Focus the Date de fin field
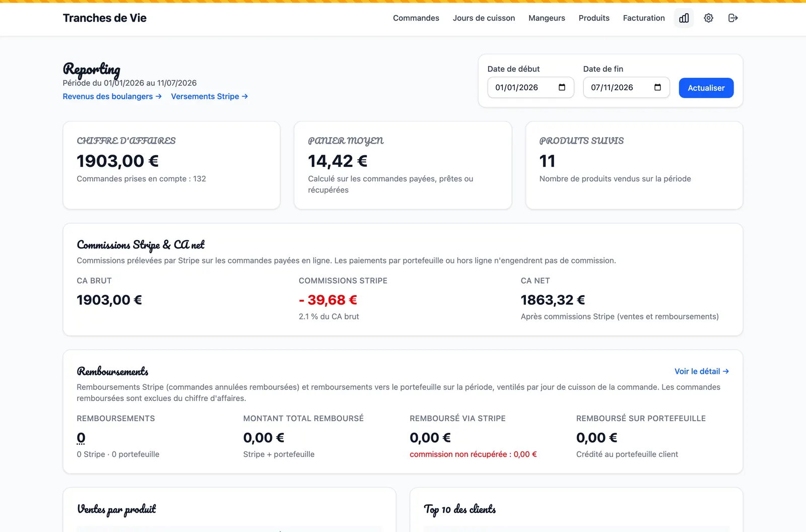The height and width of the screenshot is (532, 806). pyautogui.click(x=626, y=87)
